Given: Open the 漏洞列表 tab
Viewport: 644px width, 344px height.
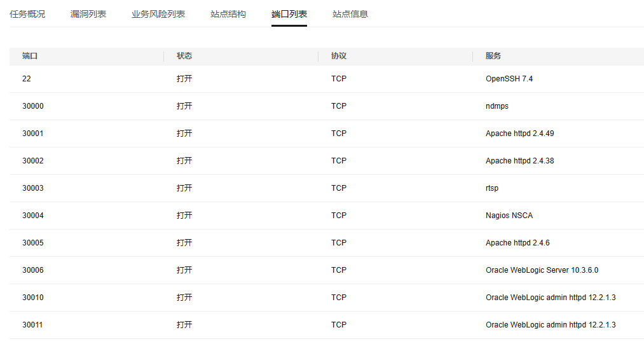Looking at the screenshot, I should 88,14.
